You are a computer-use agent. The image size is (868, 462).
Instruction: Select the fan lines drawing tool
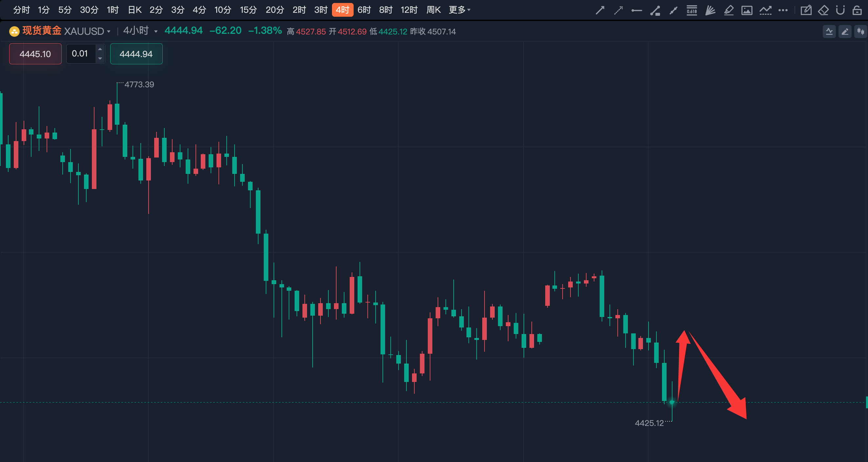710,10
